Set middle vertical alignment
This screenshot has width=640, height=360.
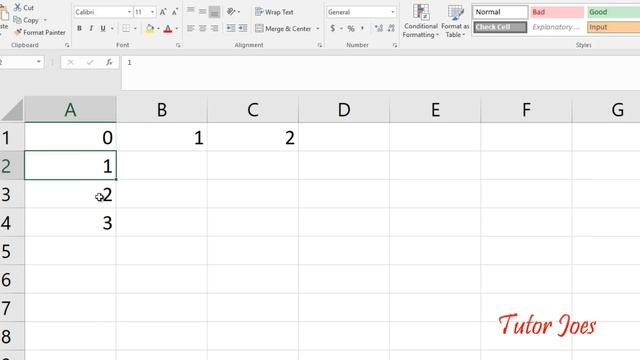202,11
